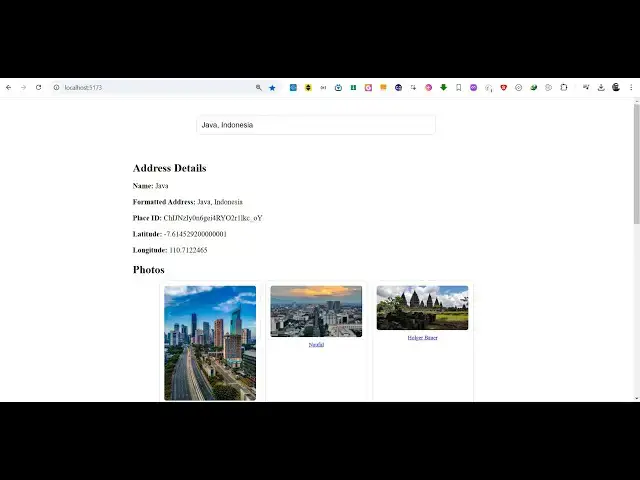640x480 pixels.
Task: Click the 'Java, Indonesia' search input
Action: 316,125
